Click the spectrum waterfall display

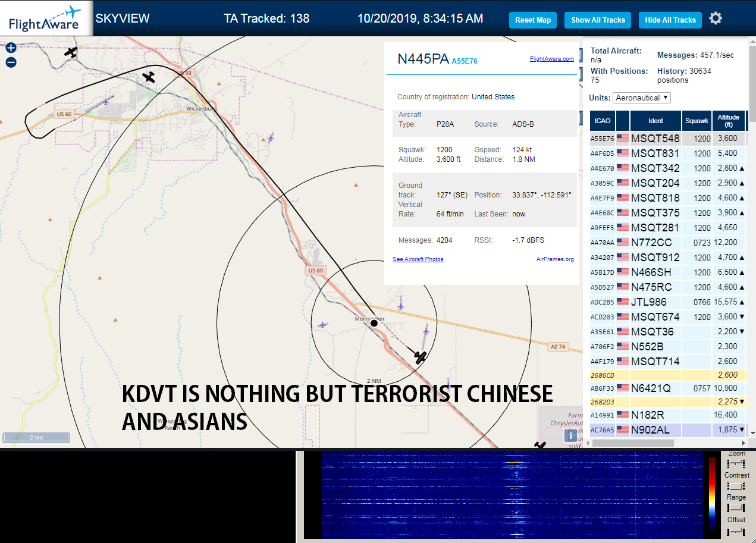click(512, 495)
